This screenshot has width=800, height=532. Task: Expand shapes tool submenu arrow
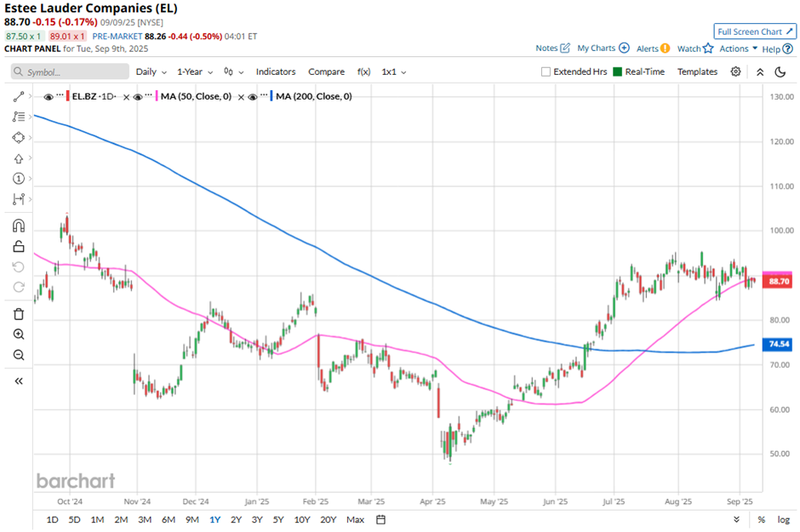(x=30, y=137)
